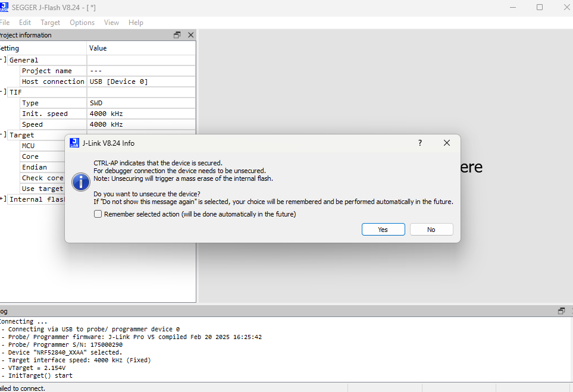Click the blue info icon in dialog
The width and height of the screenshot is (573, 392).
pyautogui.click(x=81, y=182)
